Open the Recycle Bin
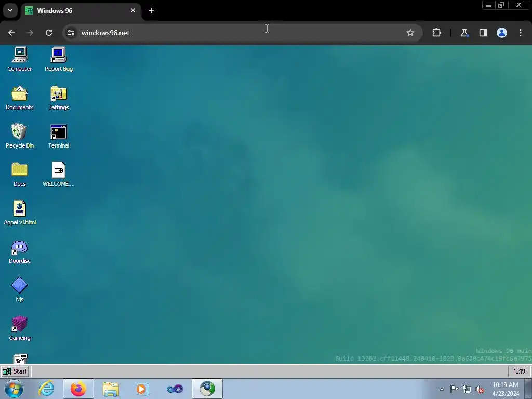This screenshot has width=532, height=399. point(20,136)
